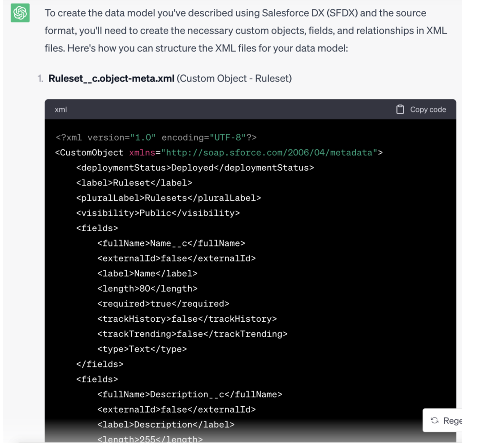Click the xml language label on code header

60,109
